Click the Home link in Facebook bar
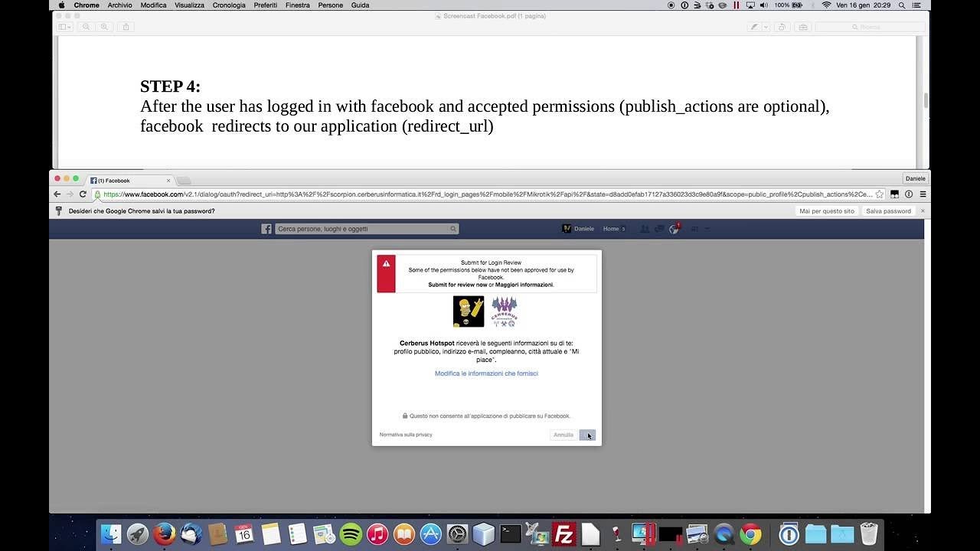This screenshot has width=980, height=551. coord(611,229)
